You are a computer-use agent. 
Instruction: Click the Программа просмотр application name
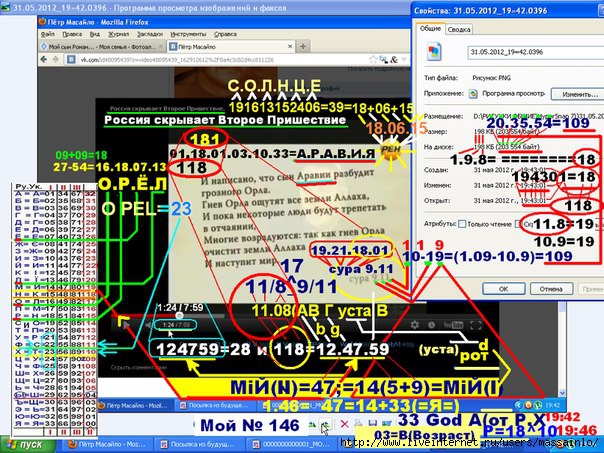513,93
